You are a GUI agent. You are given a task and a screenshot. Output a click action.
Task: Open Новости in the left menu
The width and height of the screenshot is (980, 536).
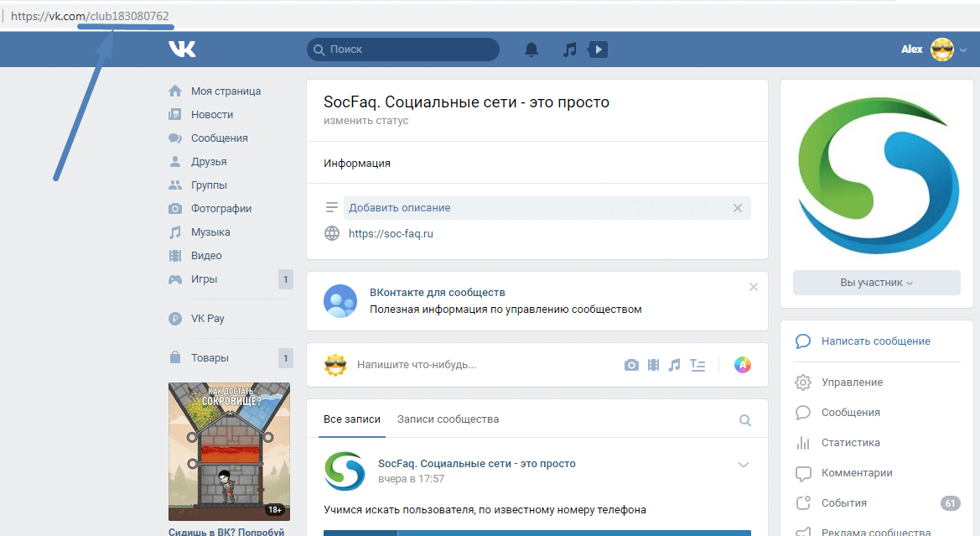pyautogui.click(x=212, y=114)
